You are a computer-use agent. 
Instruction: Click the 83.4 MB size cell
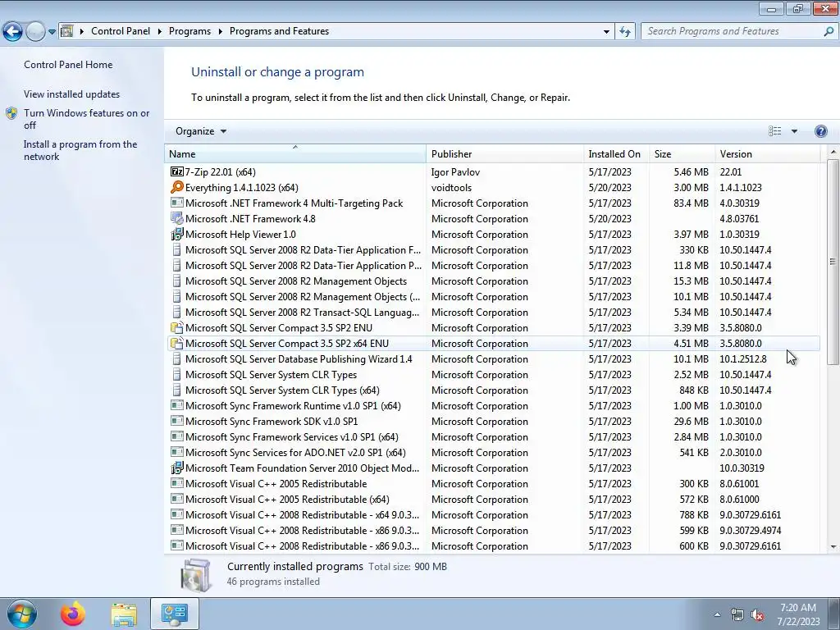(x=691, y=203)
